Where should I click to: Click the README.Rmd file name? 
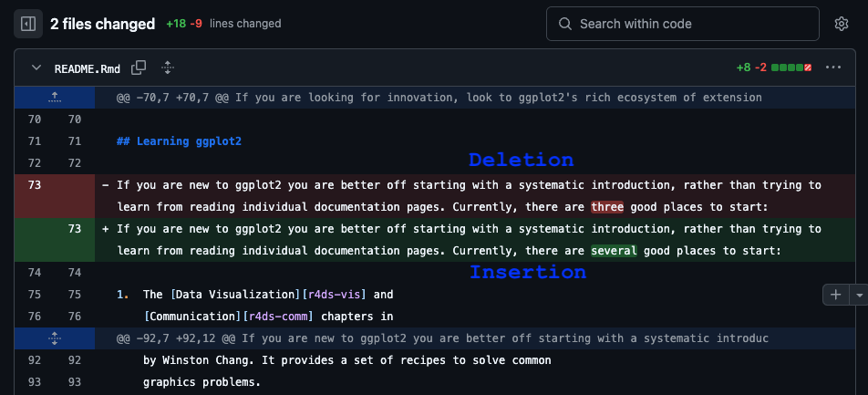[88, 68]
